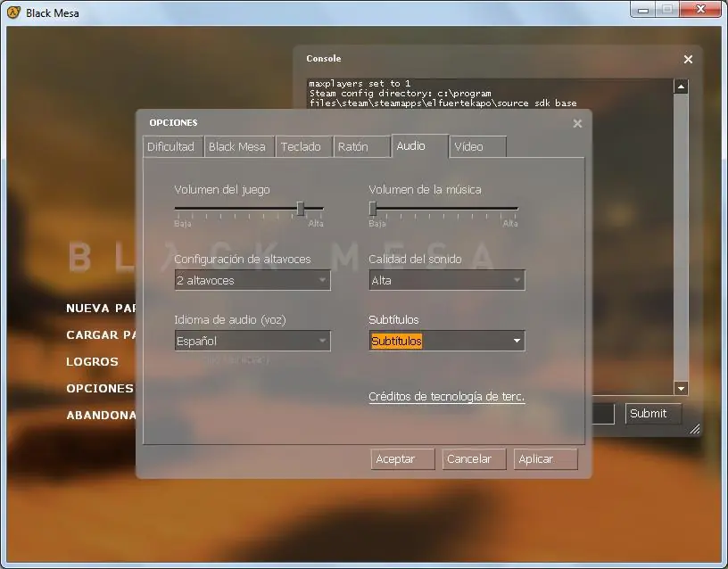728x569 pixels.
Task: Close the Opciones dialog
Action: click(577, 123)
